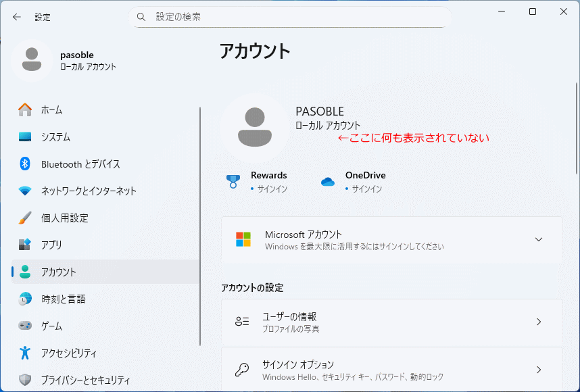The image size is (580, 392).
Task: Select the アプリ settings icon
Action: [x=25, y=245]
